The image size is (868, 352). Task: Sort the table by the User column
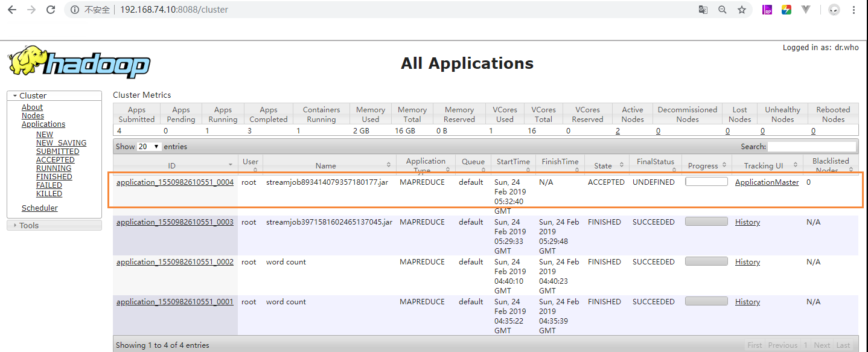click(x=251, y=165)
